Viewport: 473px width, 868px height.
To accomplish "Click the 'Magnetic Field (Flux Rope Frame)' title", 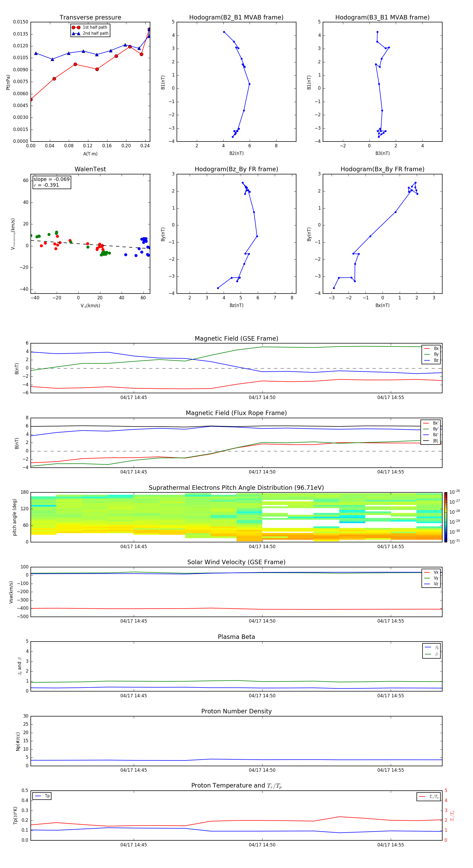I will (236, 413).
